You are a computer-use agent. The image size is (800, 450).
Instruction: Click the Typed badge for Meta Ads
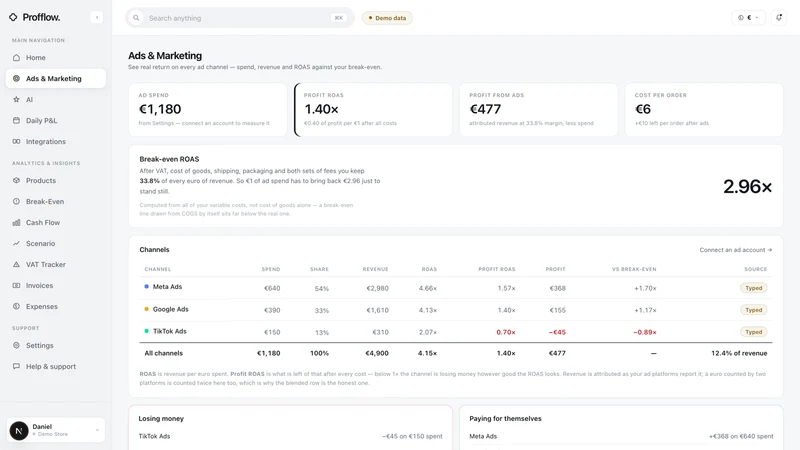click(x=754, y=288)
